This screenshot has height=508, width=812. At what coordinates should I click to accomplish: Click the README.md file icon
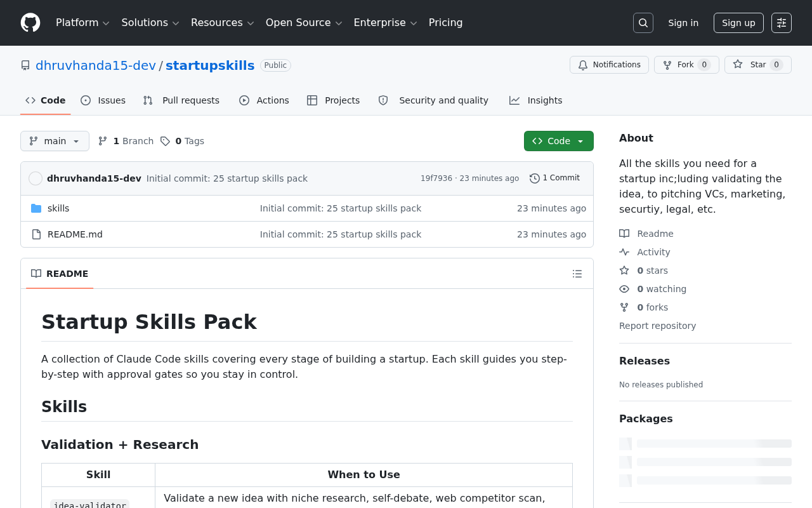click(36, 234)
